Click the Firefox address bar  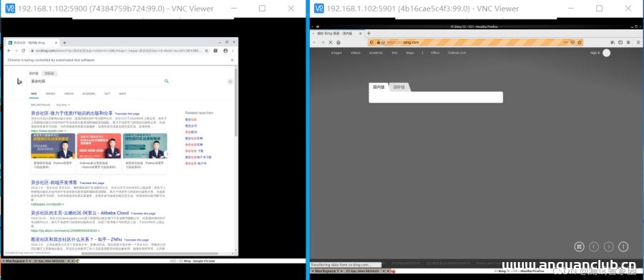[x=474, y=42]
